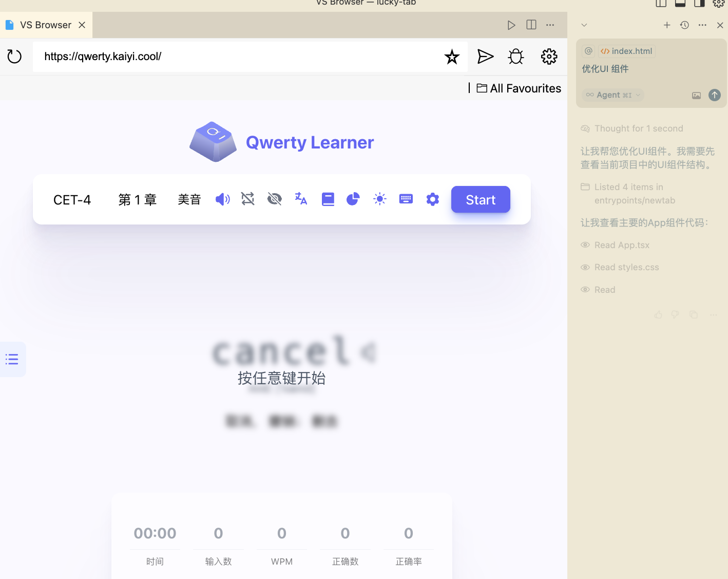This screenshot has height=579, width=728.
Task: Click the Qwerty Learner title link
Action: 310,142
